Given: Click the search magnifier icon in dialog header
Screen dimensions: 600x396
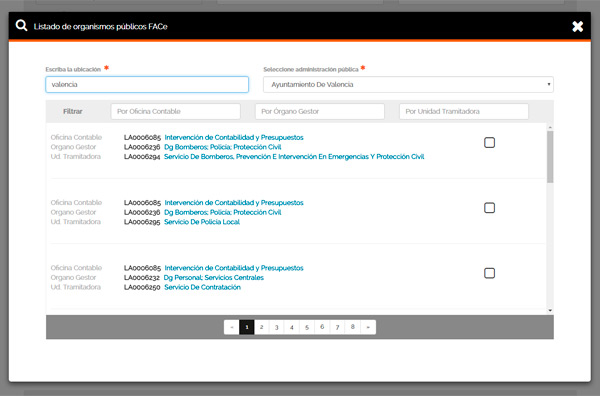Looking at the screenshot, I should (x=21, y=26).
